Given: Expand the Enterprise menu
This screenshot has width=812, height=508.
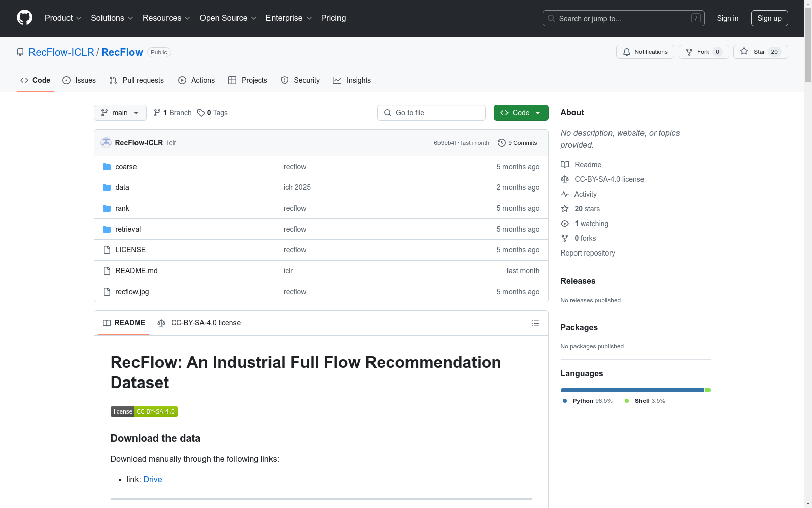Looking at the screenshot, I should tap(289, 18).
